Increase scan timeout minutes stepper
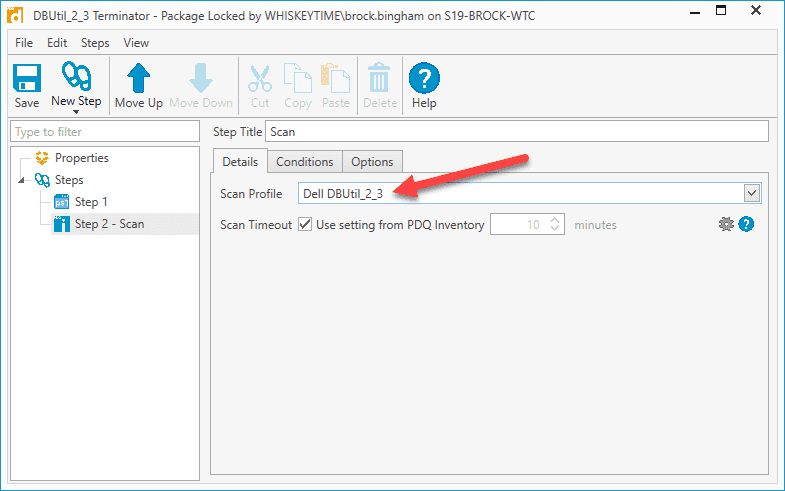 (555, 220)
